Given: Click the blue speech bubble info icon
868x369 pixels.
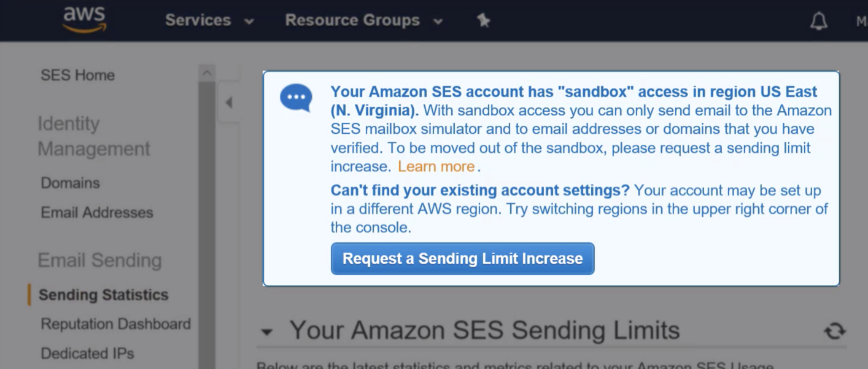Looking at the screenshot, I should point(295,97).
